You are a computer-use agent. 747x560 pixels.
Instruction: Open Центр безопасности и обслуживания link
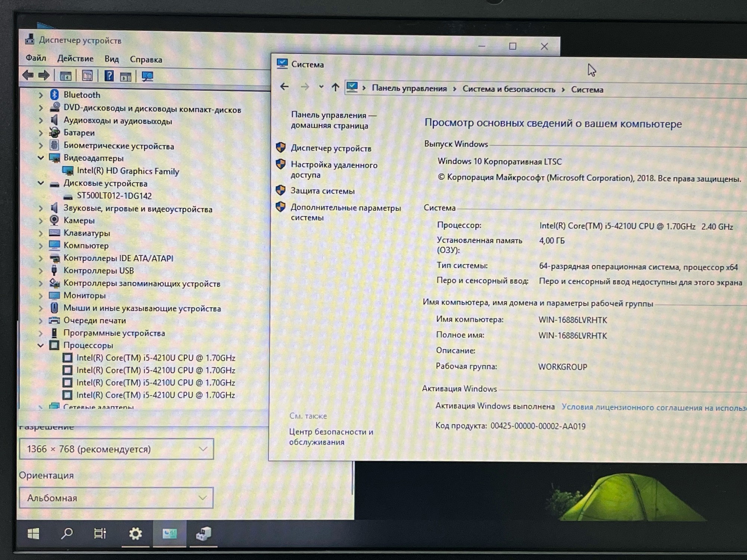click(331, 437)
